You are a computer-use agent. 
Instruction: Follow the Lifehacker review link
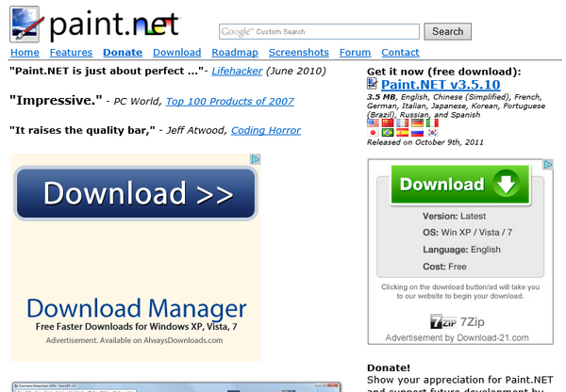(x=236, y=71)
